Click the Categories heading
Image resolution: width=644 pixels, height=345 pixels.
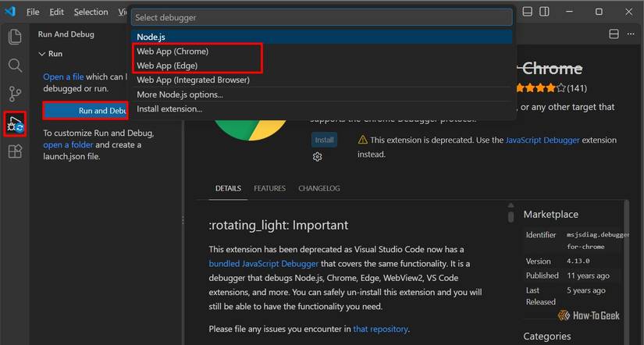click(547, 336)
